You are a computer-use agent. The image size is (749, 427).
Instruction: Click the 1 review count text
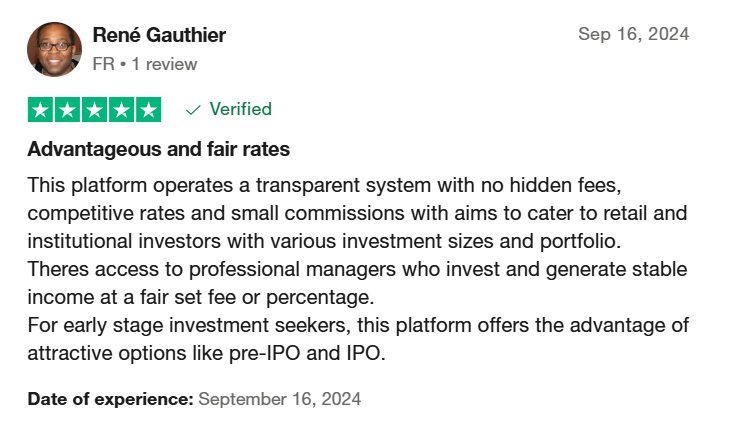[164, 64]
